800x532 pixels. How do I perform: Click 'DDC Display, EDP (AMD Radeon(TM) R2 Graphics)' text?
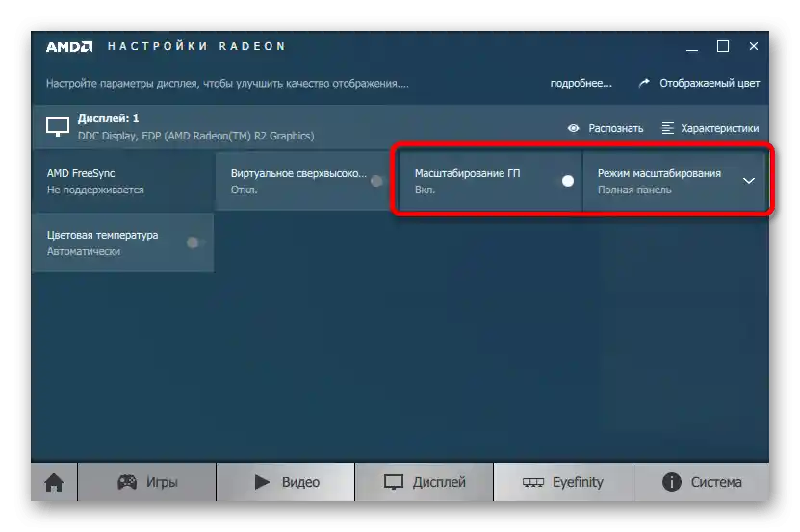pyautogui.click(x=196, y=136)
